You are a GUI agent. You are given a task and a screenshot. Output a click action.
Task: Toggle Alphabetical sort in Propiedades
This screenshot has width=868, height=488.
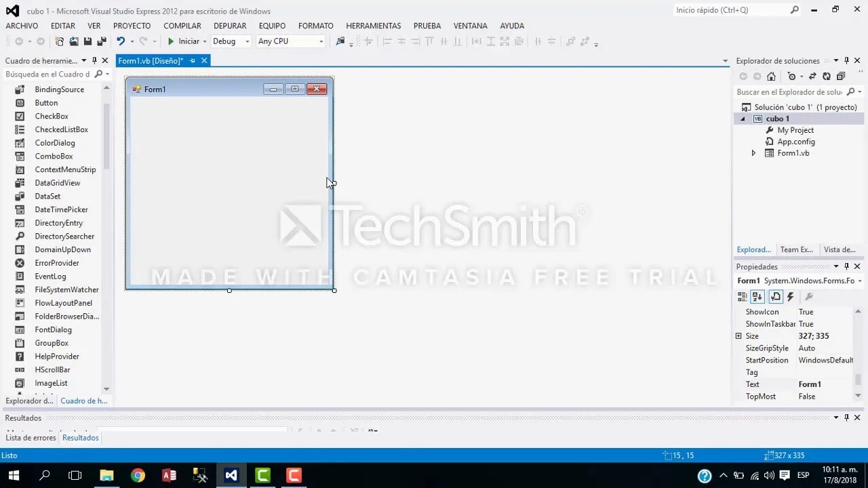[757, 297]
